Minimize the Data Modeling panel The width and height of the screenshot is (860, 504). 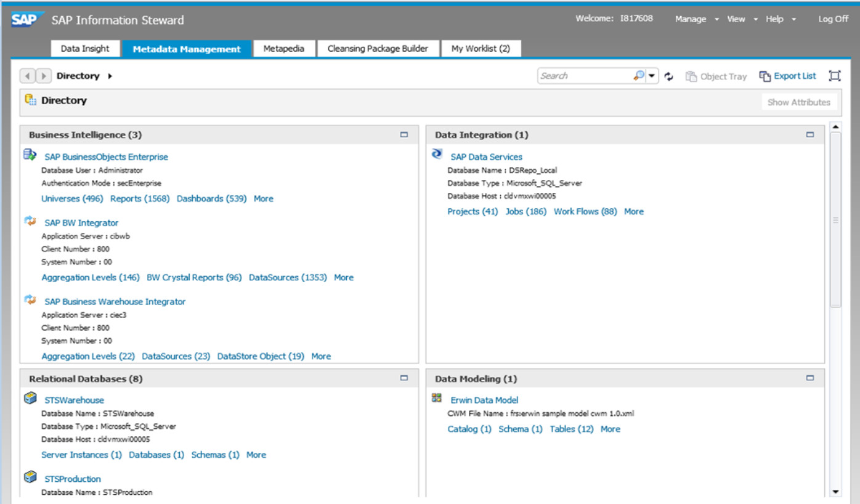[810, 378]
